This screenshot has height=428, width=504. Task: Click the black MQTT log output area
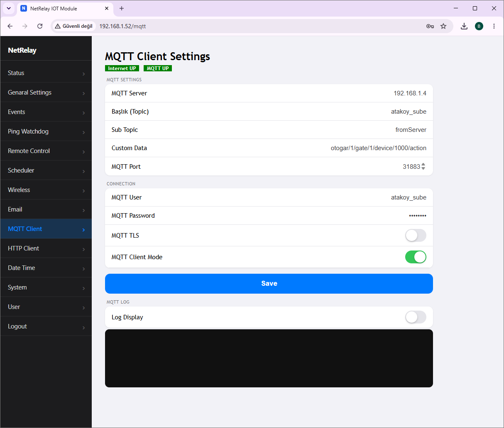coord(269,358)
